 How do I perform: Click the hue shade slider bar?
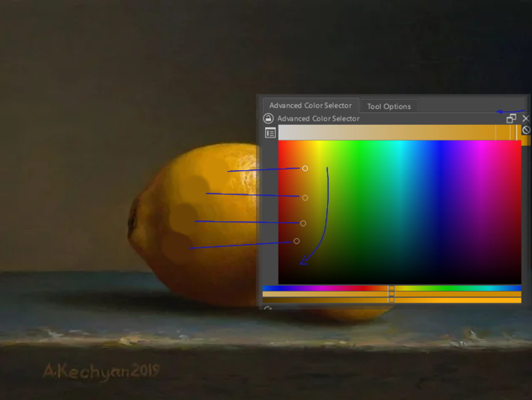(x=392, y=288)
